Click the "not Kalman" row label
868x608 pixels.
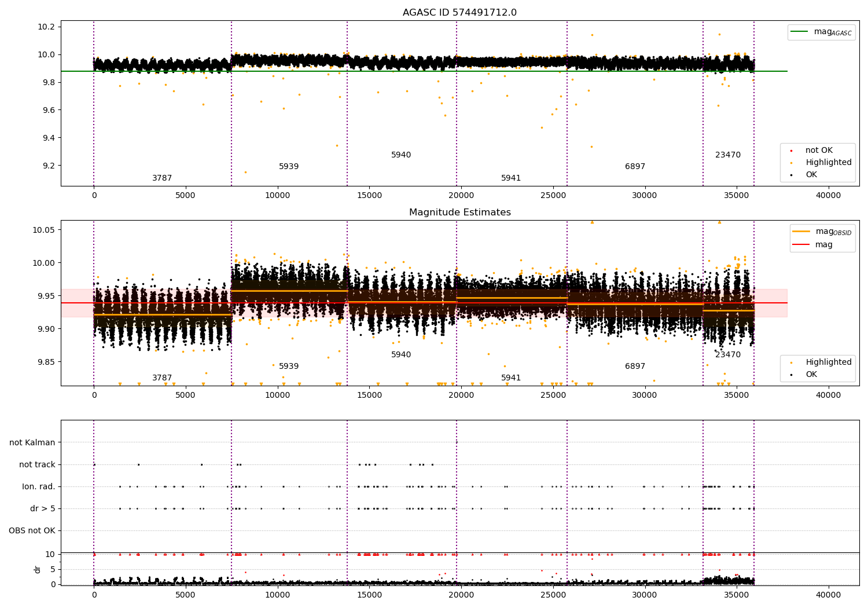[x=32, y=442]
